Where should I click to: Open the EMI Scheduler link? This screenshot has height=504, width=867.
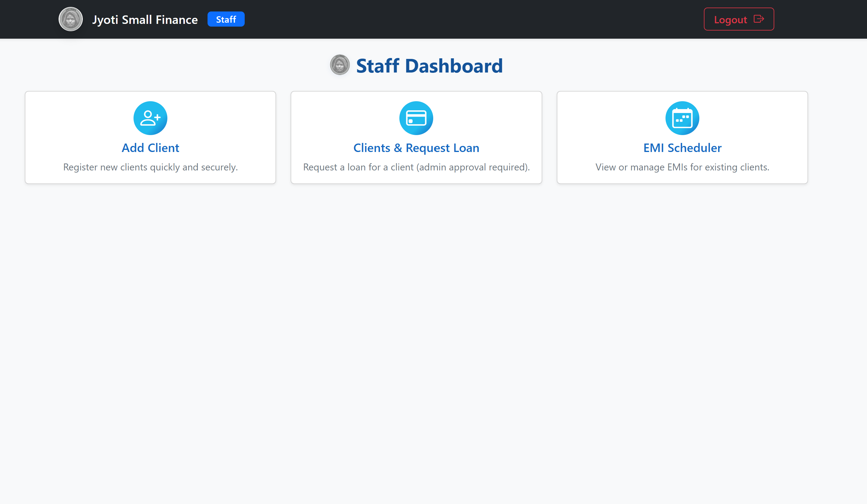pos(682,147)
